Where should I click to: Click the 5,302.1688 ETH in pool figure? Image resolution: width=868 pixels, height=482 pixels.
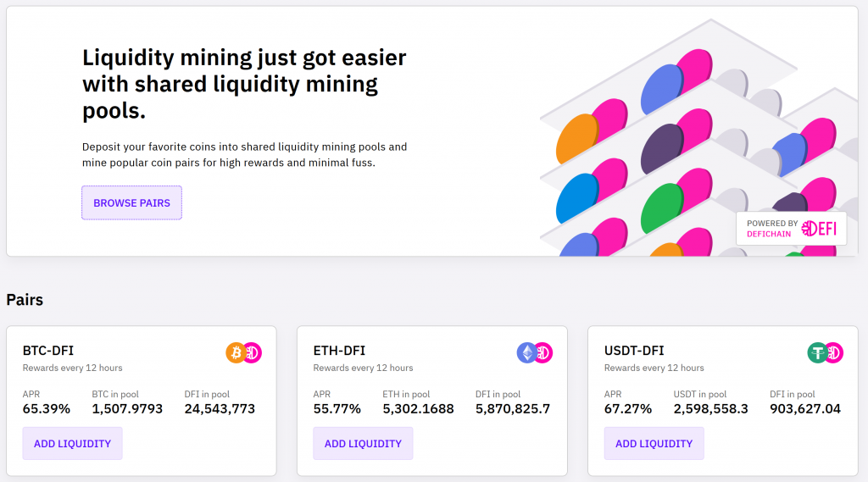[x=418, y=409]
